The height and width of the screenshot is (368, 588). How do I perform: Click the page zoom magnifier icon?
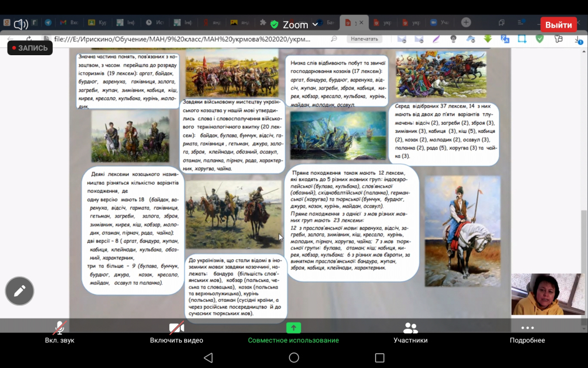(x=334, y=39)
